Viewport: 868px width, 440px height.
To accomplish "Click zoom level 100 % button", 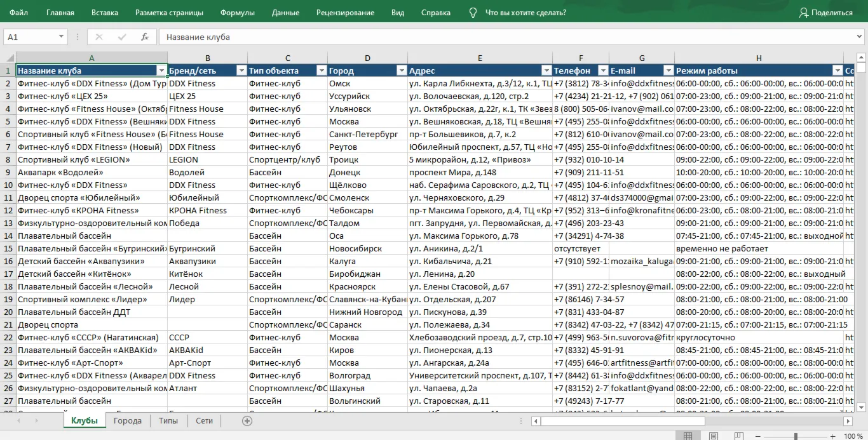I will (x=853, y=436).
